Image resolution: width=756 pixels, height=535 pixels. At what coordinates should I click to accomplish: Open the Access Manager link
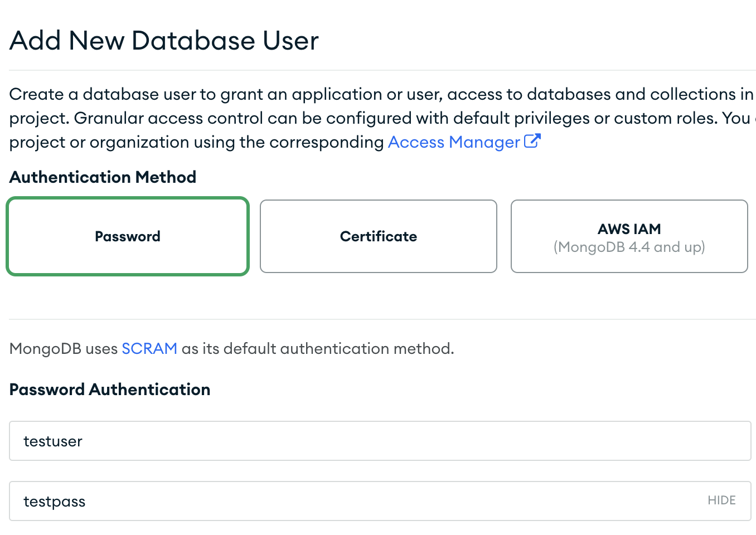[454, 142]
